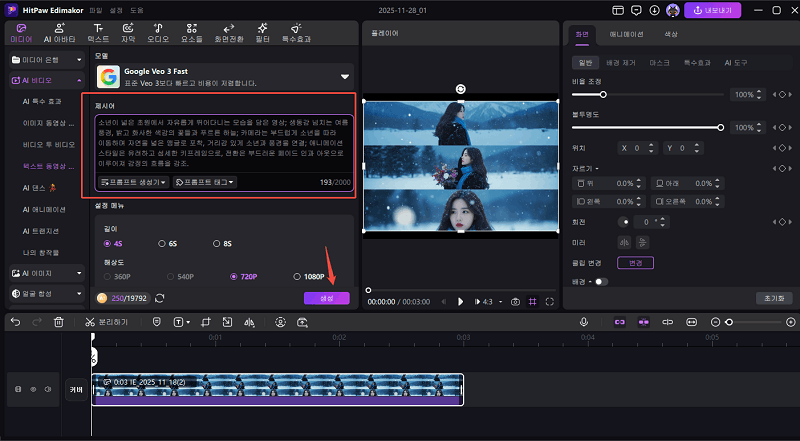The image size is (800, 441).
Task: Collapse the AI 비디오 section
Action: pos(46,80)
